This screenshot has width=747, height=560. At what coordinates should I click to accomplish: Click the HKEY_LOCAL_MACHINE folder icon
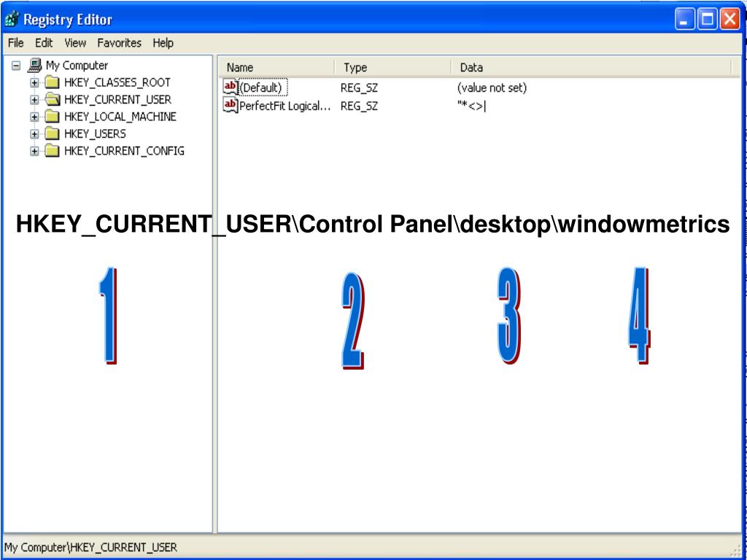click(52, 117)
